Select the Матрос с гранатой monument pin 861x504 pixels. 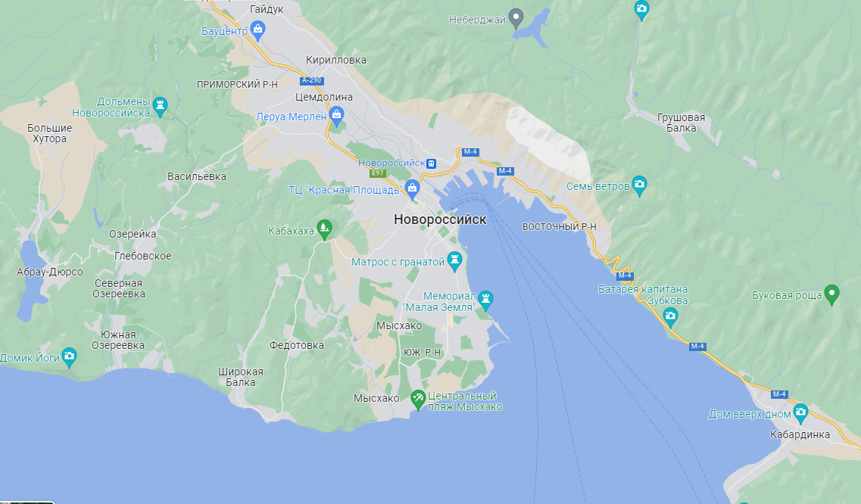(x=454, y=260)
